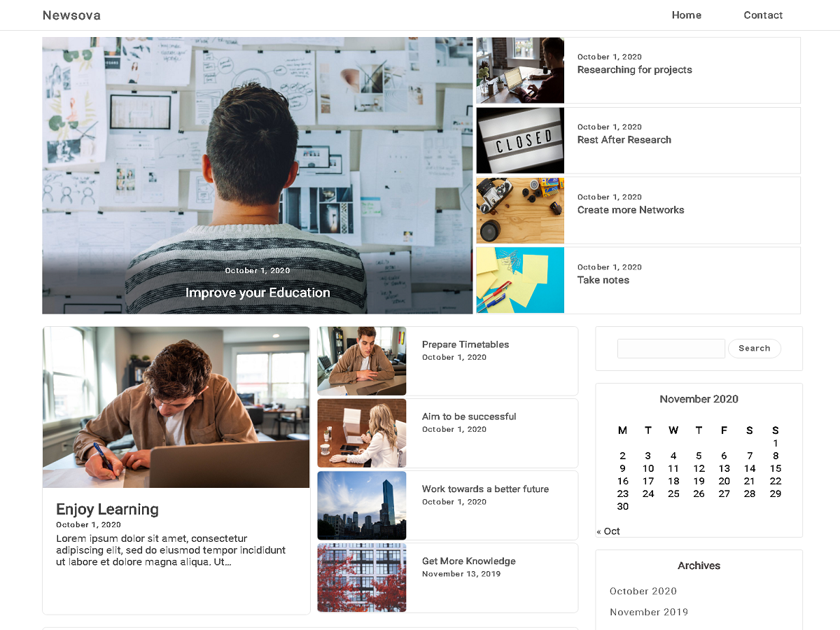Open the camera photo thumbnail for Create more Networks

pyautogui.click(x=520, y=210)
